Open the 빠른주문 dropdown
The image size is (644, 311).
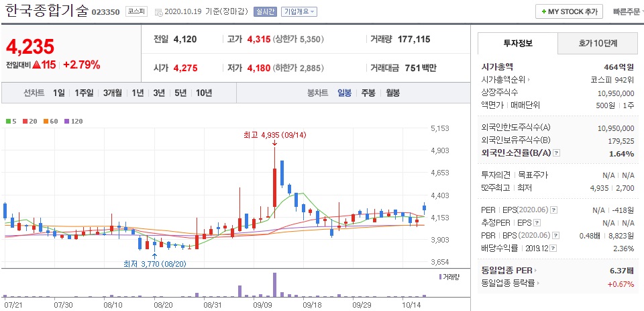(628, 11)
